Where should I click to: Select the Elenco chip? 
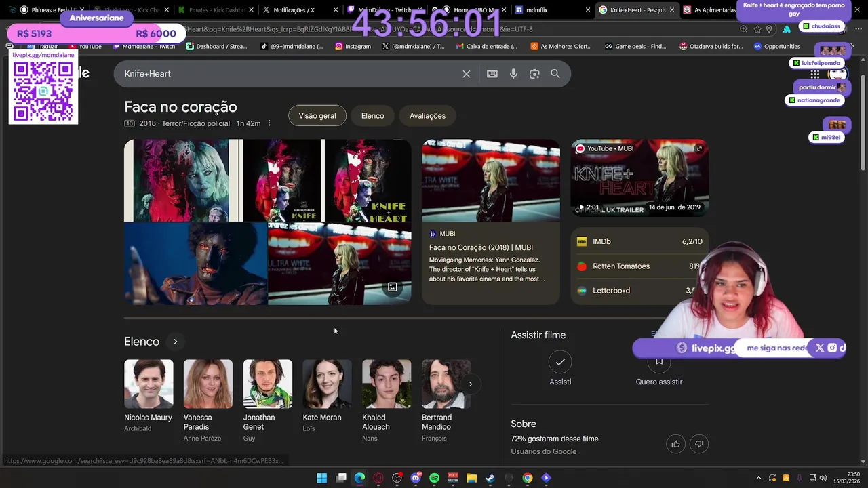pyautogui.click(x=372, y=116)
